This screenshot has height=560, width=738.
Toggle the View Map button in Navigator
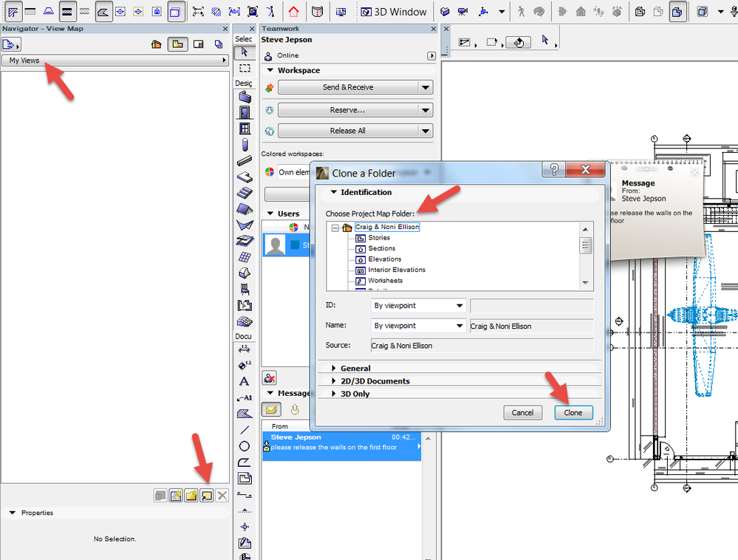pyautogui.click(x=177, y=44)
